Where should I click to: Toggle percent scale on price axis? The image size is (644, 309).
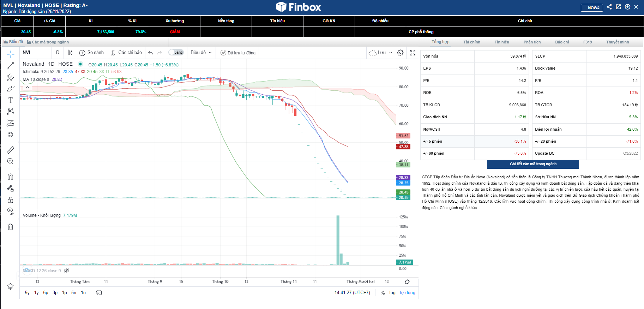tap(383, 293)
